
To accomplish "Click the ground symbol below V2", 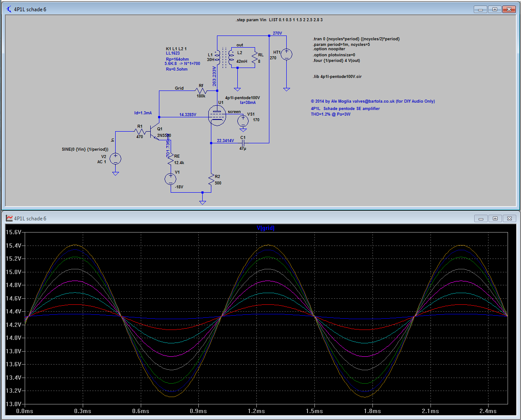I will (115, 173).
